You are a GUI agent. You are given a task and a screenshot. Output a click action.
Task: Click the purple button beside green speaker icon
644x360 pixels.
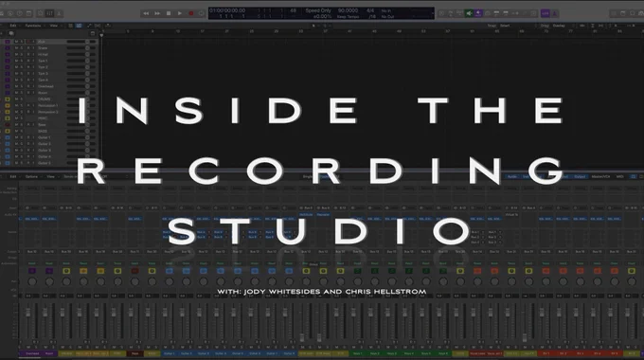pos(478,13)
